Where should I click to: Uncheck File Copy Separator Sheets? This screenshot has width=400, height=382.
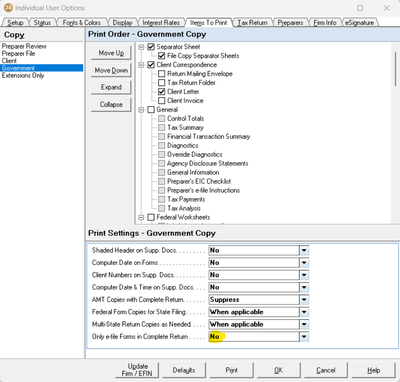point(162,56)
